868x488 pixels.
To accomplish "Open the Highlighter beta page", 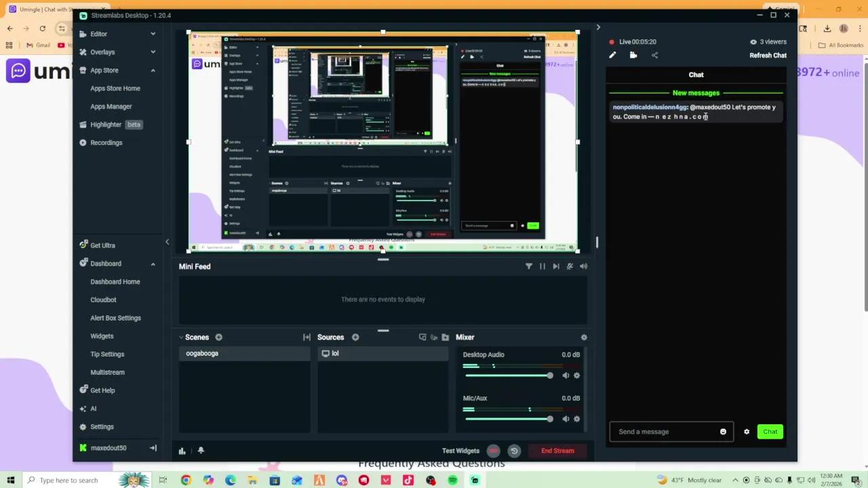I will coord(111,125).
